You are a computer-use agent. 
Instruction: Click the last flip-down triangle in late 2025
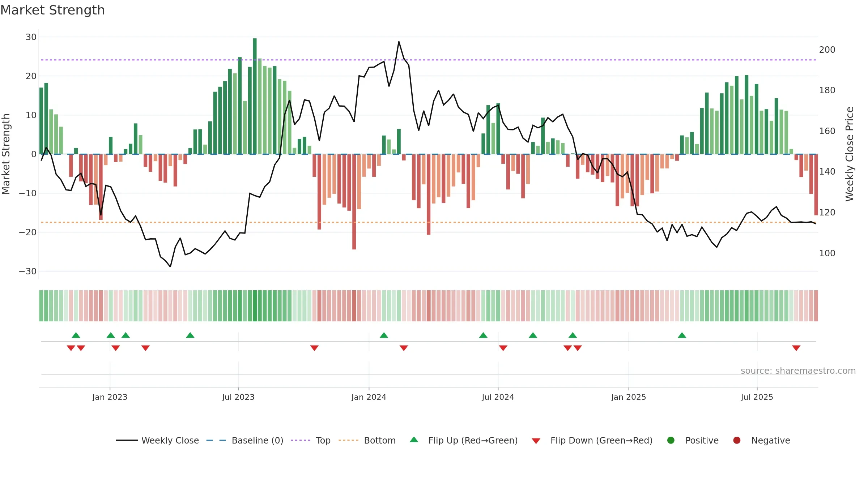click(x=796, y=348)
